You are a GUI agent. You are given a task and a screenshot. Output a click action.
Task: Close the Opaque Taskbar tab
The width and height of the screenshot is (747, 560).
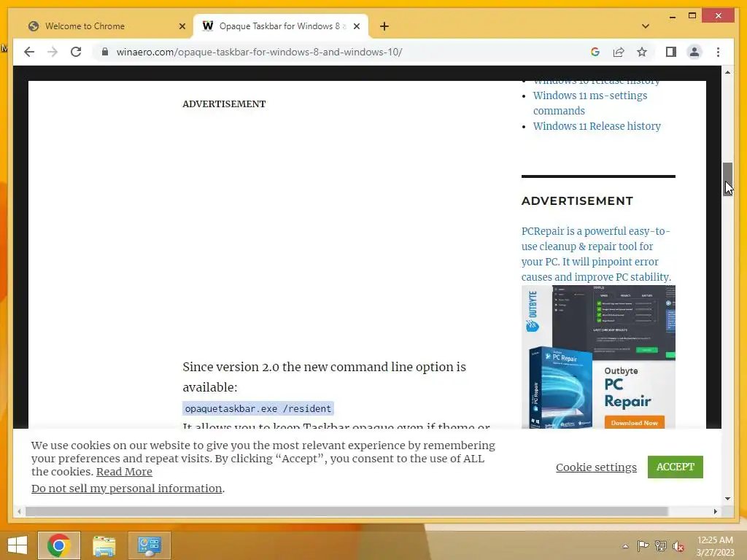click(x=356, y=26)
